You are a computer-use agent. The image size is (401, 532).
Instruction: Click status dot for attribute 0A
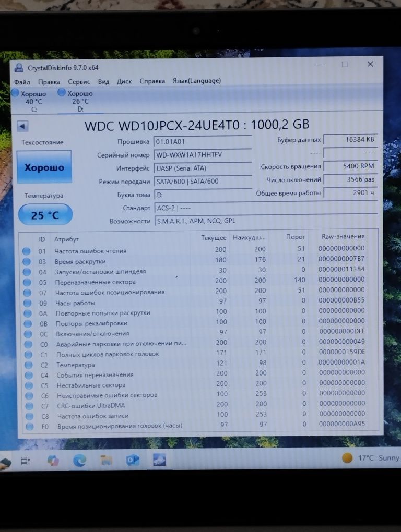point(28,313)
